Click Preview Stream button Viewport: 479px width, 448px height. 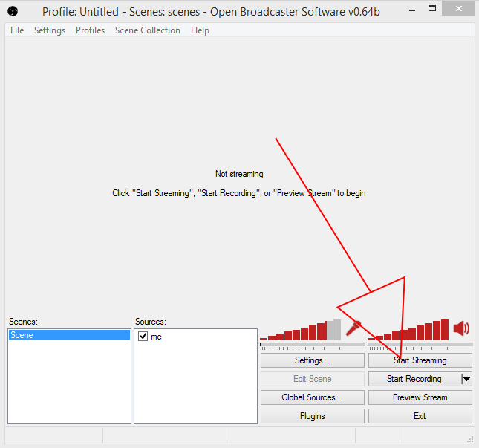(x=420, y=397)
